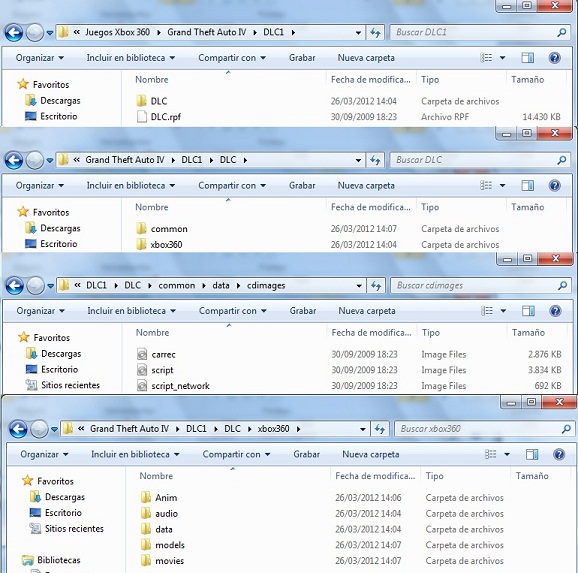The height and width of the screenshot is (573, 578).
Task: Click the DLC1 breadcrumb in the xbox360 address bar
Action: [196, 429]
